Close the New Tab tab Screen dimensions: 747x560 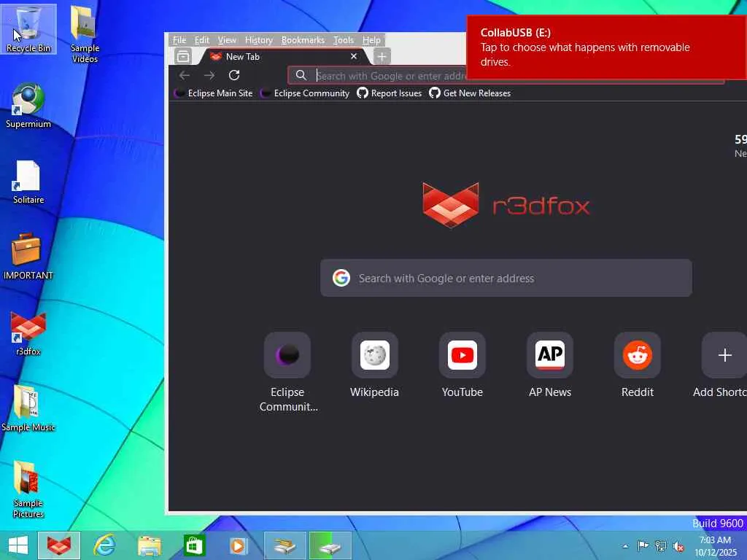pos(354,56)
